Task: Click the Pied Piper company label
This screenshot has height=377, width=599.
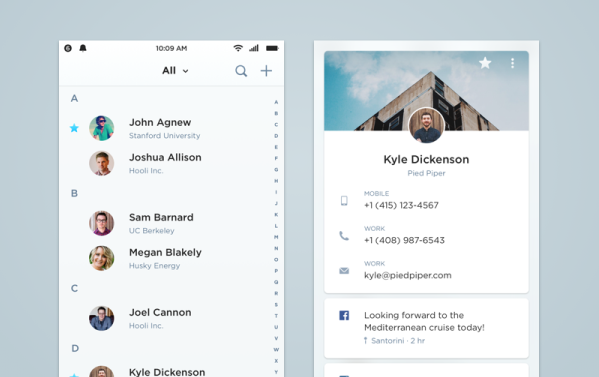Action: 426,173
